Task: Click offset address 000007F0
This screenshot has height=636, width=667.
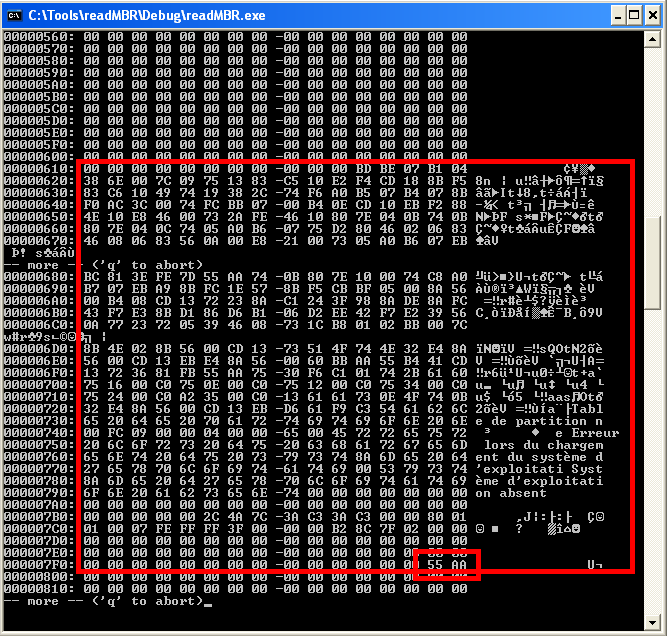Action: (x=37, y=565)
